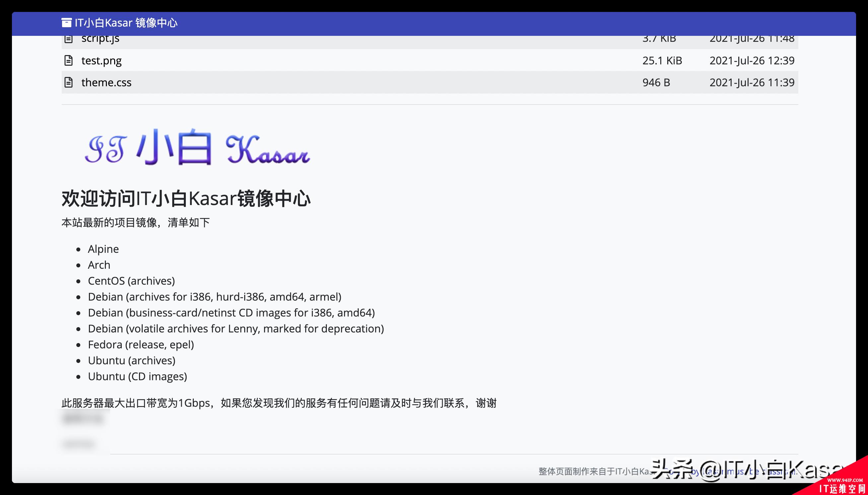Select the 946 B size cell
Screen dimensions: 868x495
tap(656, 83)
